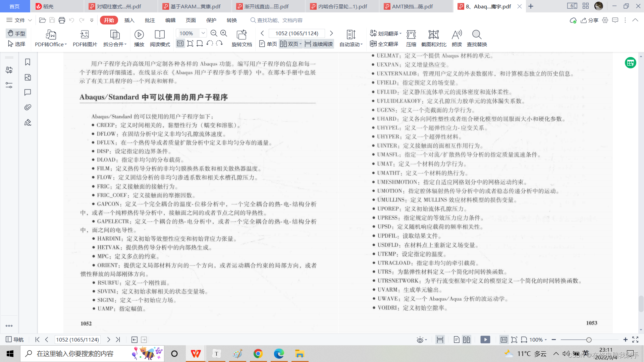Open 查找替换 find and replace
This screenshot has height=362, width=644.
click(476, 38)
